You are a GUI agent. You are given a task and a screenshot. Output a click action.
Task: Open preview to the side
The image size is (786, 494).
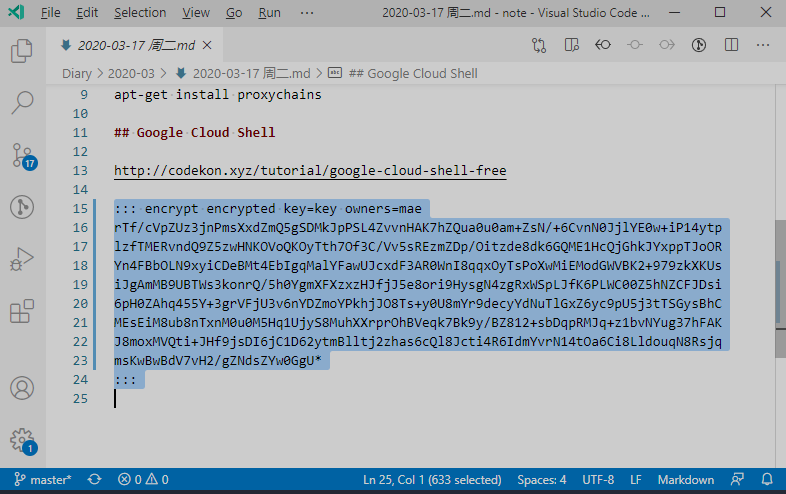tap(571, 45)
